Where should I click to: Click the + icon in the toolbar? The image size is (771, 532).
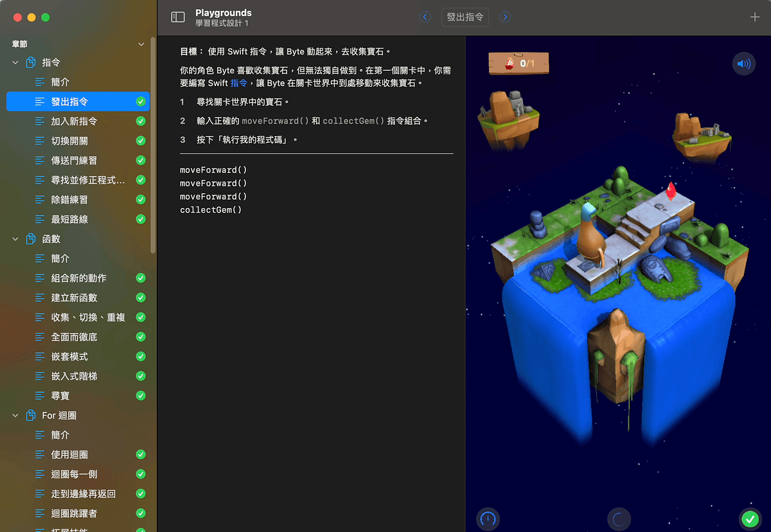pyautogui.click(x=756, y=17)
